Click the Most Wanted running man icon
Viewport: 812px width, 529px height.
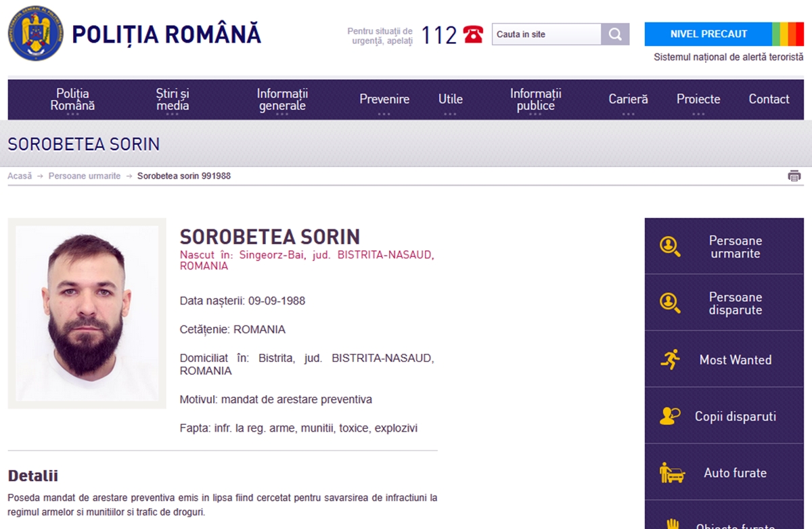[670, 359]
